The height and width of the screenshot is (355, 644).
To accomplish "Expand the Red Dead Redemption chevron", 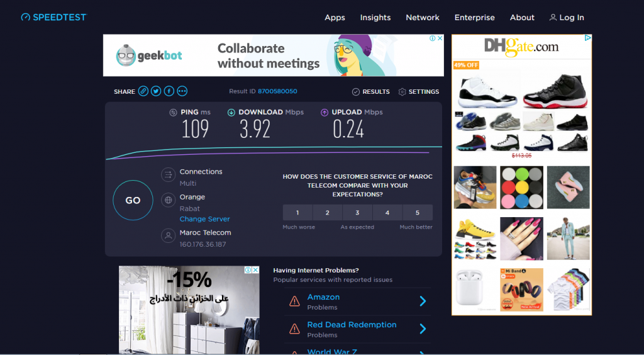I will point(423,329).
